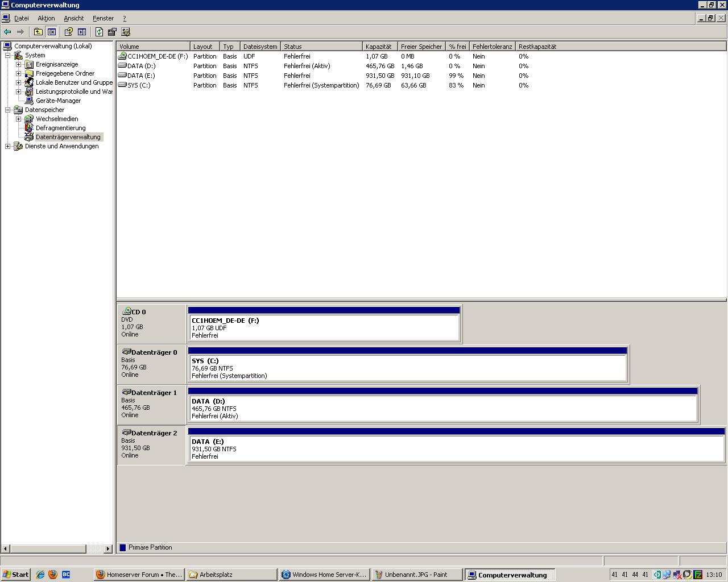
Task: Expand the Lokale Benutzer und Gruppen node
Action: pyautogui.click(x=19, y=82)
